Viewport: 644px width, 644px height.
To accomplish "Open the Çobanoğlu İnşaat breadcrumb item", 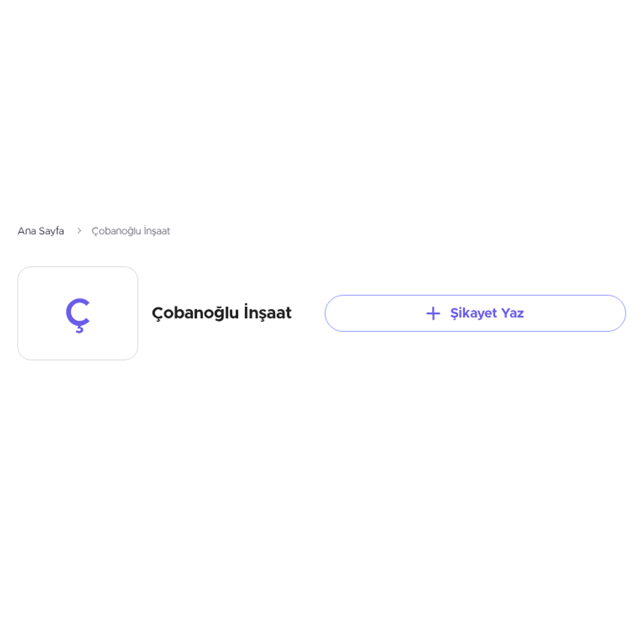I will [x=131, y=231].
